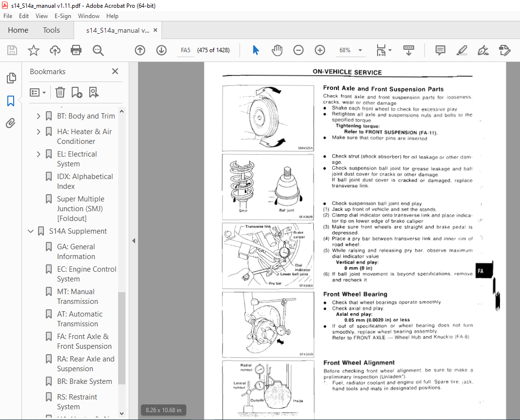Screen dimensions: 520x420
Task: Open the E-Sign menu
Action: tap(62, 16)
